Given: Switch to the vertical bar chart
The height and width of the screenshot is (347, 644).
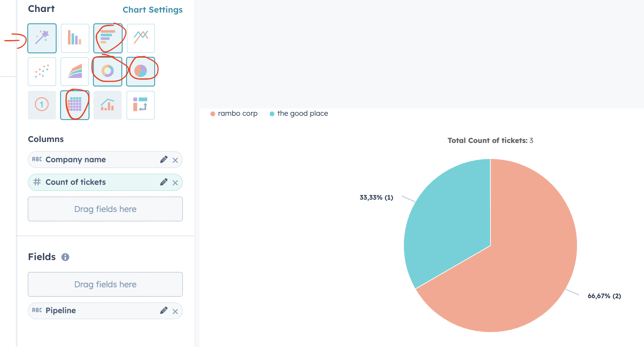Looking at the screenshot, I should [x=75, y=38].
